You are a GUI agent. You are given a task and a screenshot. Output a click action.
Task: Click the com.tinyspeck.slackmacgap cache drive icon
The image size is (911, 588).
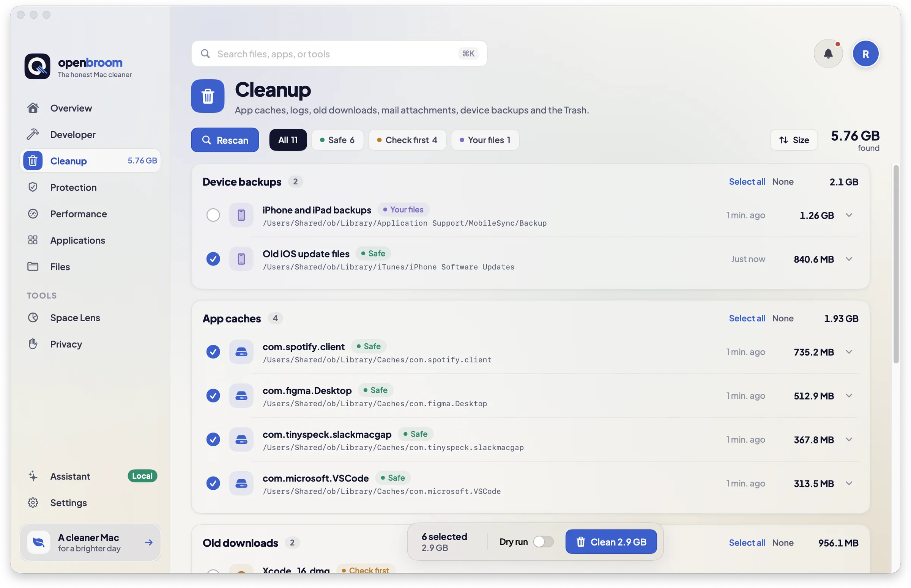click(x=241, y=439)
